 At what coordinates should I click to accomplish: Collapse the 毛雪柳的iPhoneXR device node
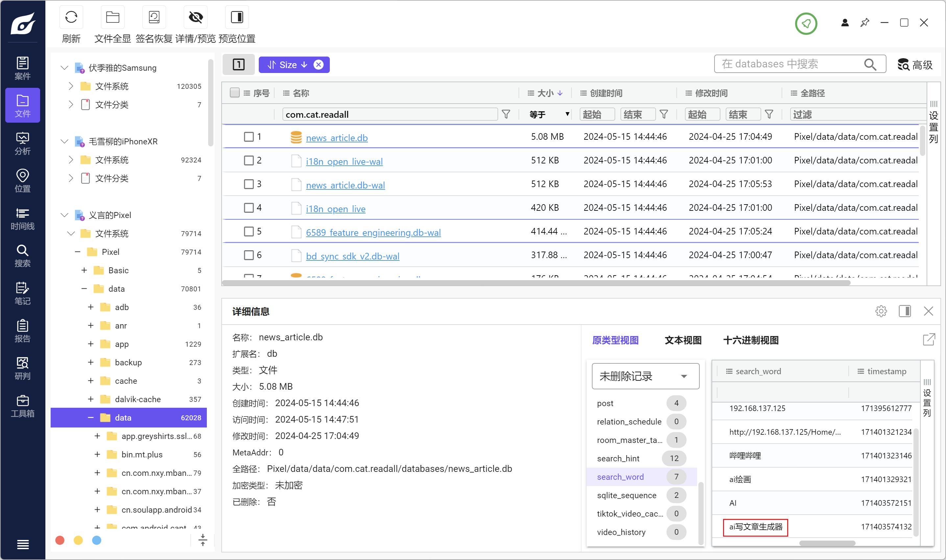(64, 141)
